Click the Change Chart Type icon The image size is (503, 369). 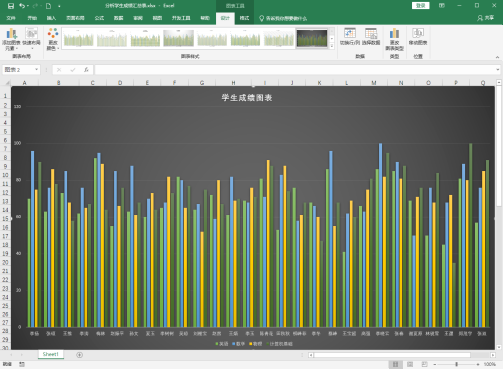click(x=394, y=39)
